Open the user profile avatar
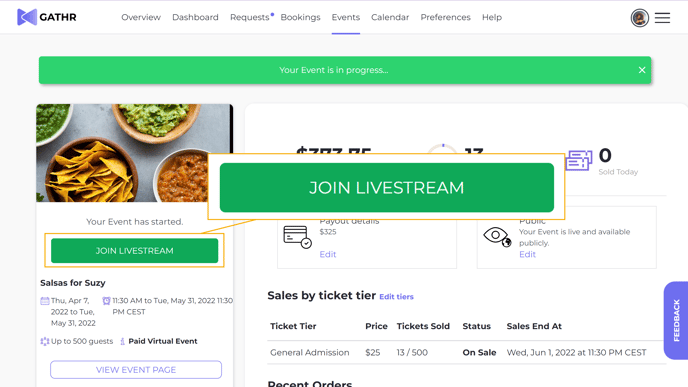The image size is (688, 387). coord(639,18)
